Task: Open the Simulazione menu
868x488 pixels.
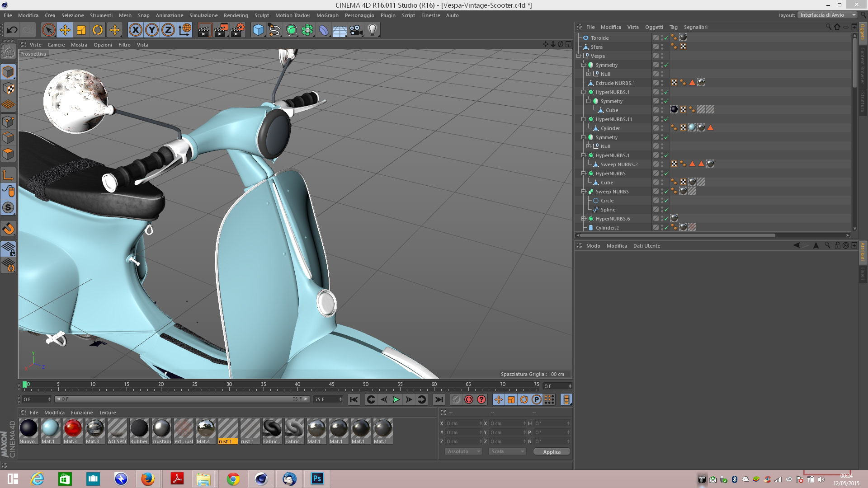Action: [203, 15]
